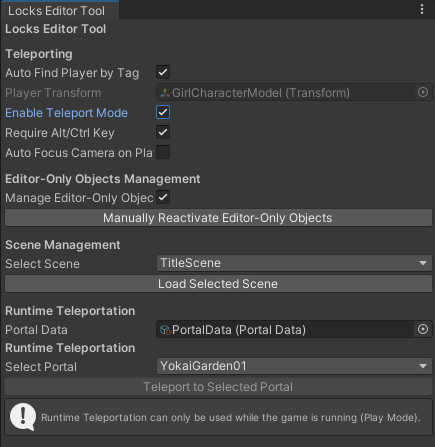
Task: Click Teleport to Selected Portal button
Action: coord(218,387)
